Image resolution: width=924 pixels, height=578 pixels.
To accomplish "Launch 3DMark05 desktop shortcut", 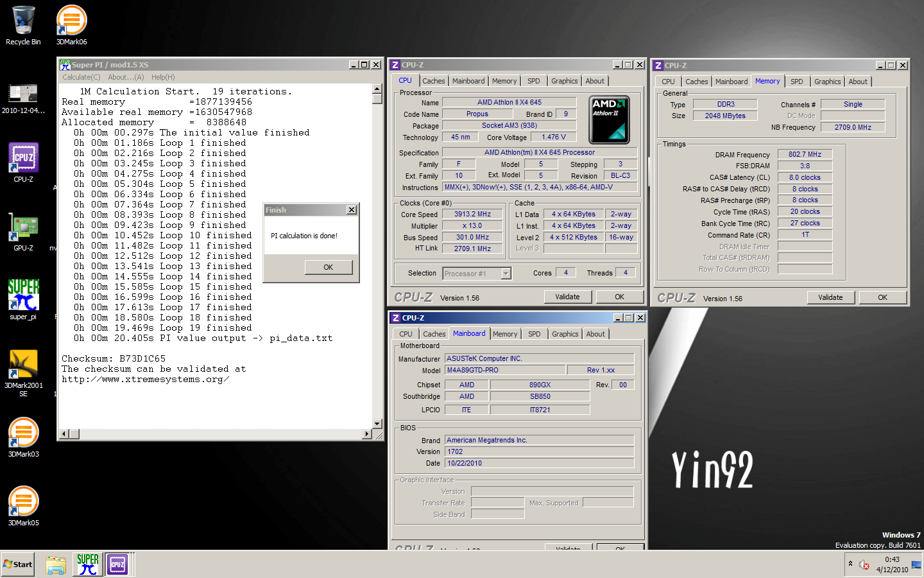I will (x=23, y=506).
